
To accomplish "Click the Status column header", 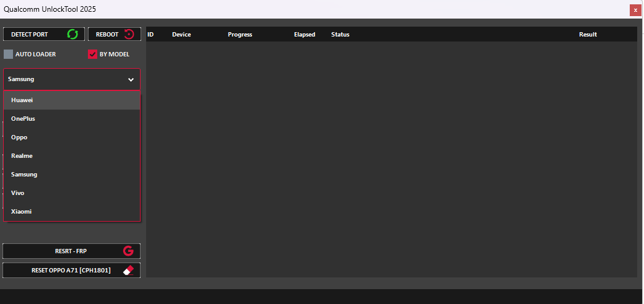I will click(341, 35).
